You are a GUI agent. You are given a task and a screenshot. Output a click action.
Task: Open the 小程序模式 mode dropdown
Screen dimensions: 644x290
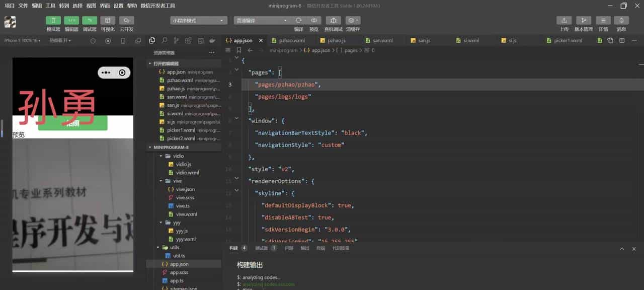click(x=199, y=21)
